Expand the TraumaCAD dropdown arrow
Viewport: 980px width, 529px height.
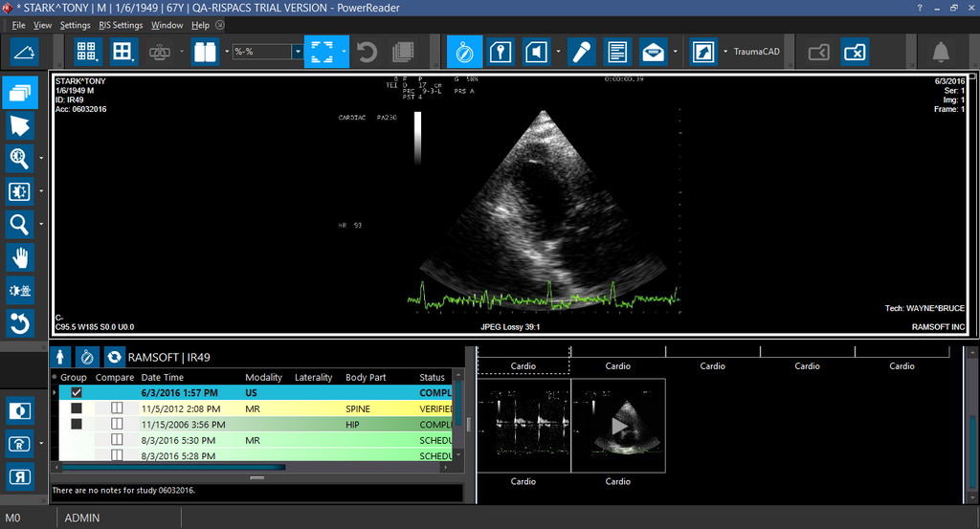point(725,52)
